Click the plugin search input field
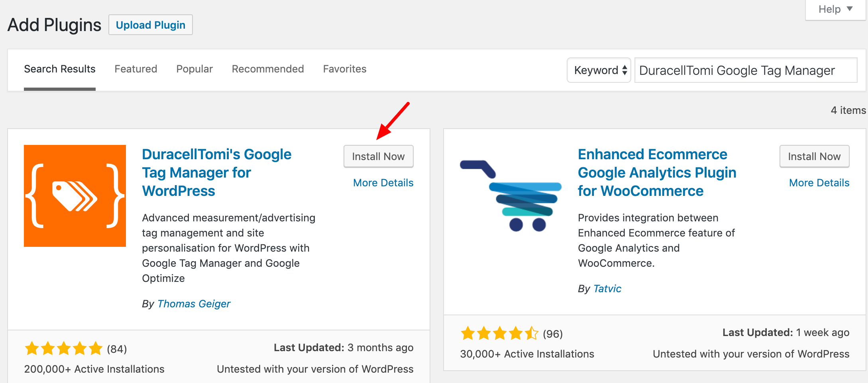 coord(746,70)
